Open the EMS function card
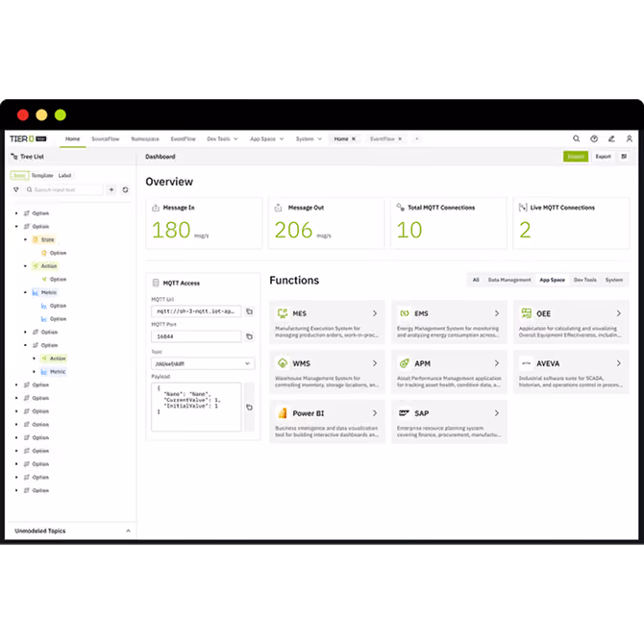The height and width of the screenshot is (644, 644). click(x=449, y=322)
